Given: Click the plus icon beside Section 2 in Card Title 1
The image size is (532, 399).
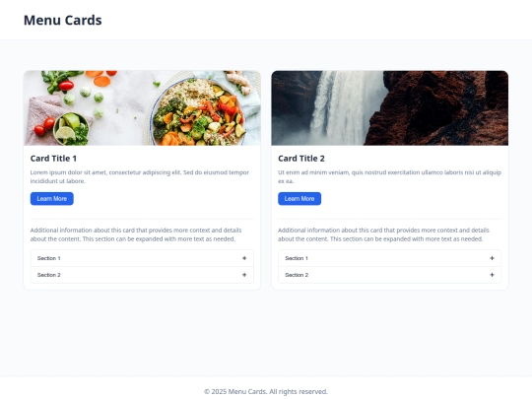Looking at the screenshot, I should tap(244, 275).
